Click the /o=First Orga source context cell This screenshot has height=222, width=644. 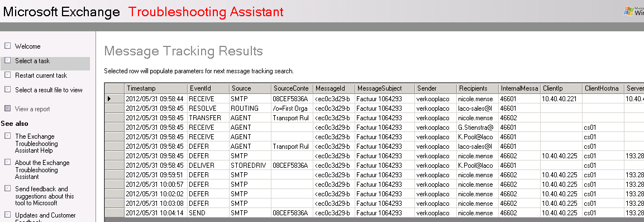pos(292,108)
